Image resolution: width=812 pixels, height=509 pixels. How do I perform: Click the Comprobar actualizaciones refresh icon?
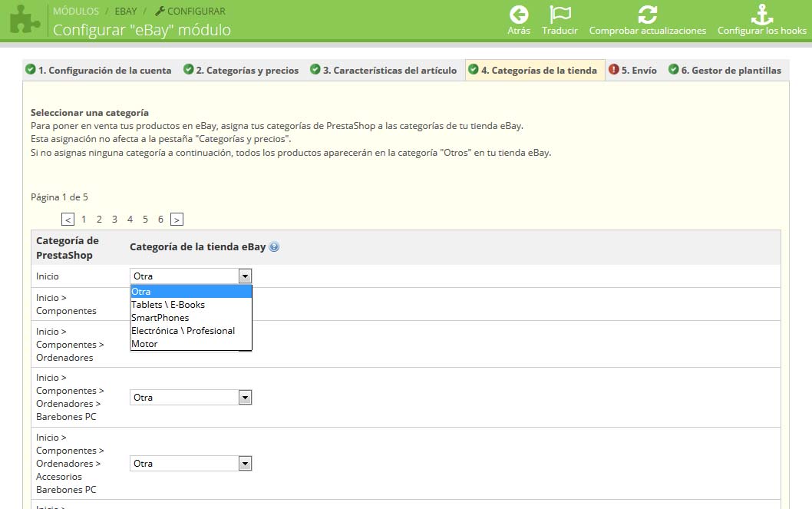(x=647, y=15)
